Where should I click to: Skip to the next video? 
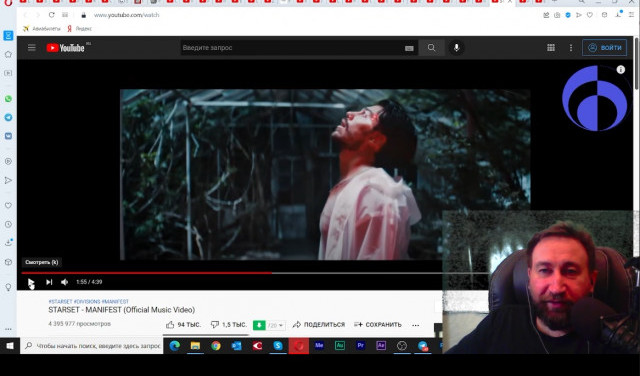point(49,282)
